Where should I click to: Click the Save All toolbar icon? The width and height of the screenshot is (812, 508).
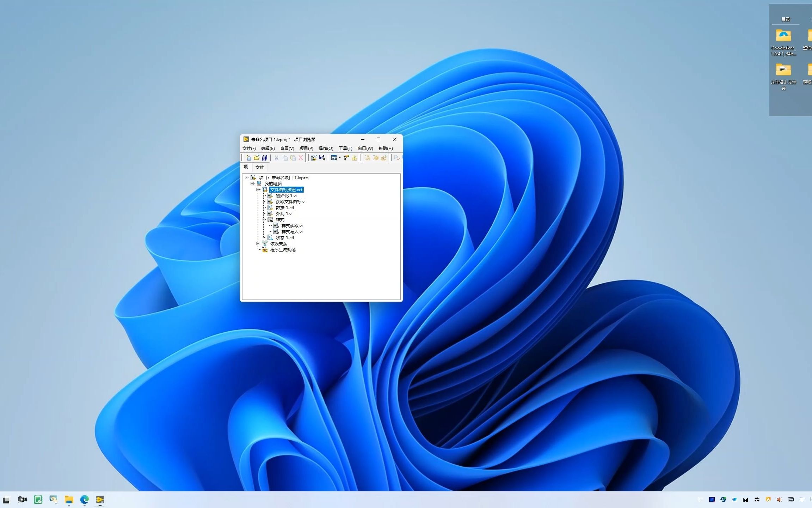click(x=264, y=158)
